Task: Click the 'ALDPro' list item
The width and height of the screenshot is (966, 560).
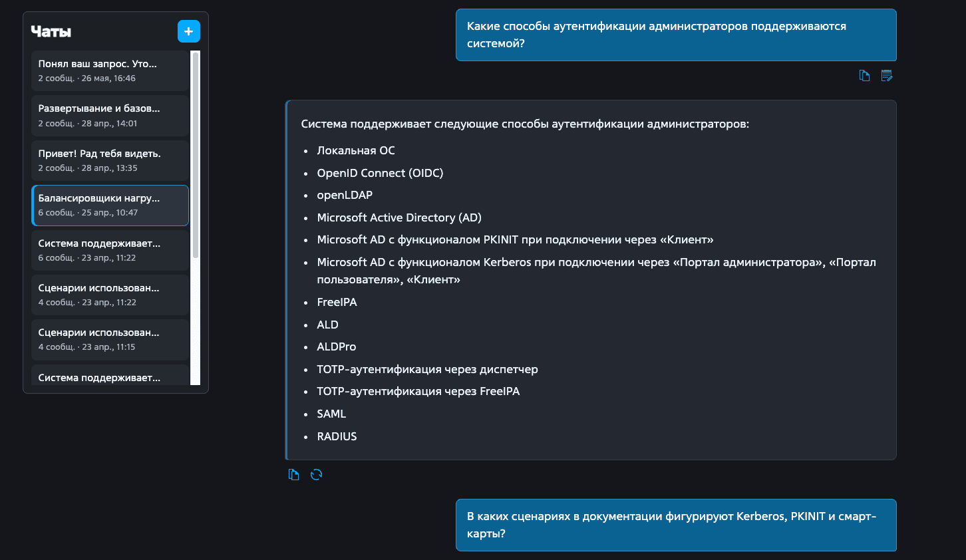Action: 336,347
